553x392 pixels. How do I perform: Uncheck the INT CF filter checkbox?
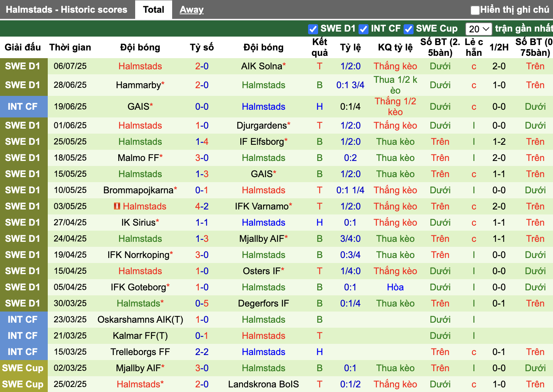tap(363, 29)
